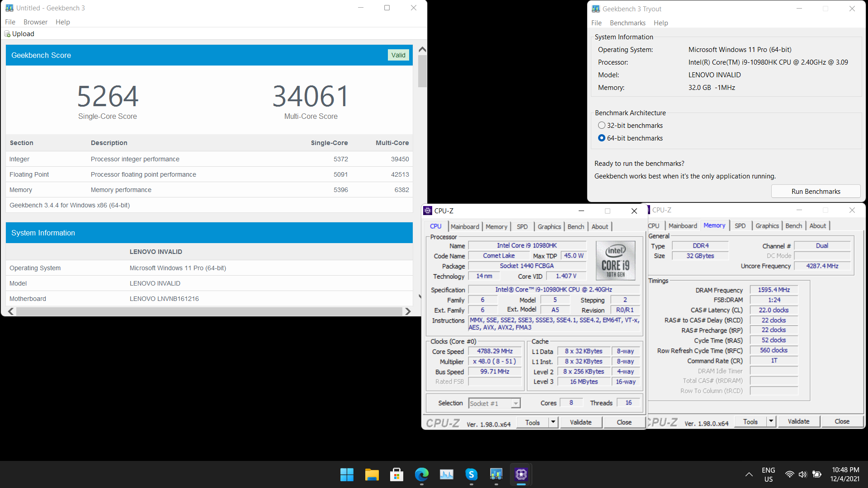868x488 pixels.
Task: Click vertical scrollbar thumb in Geekbench results
Action: (422, 71)
